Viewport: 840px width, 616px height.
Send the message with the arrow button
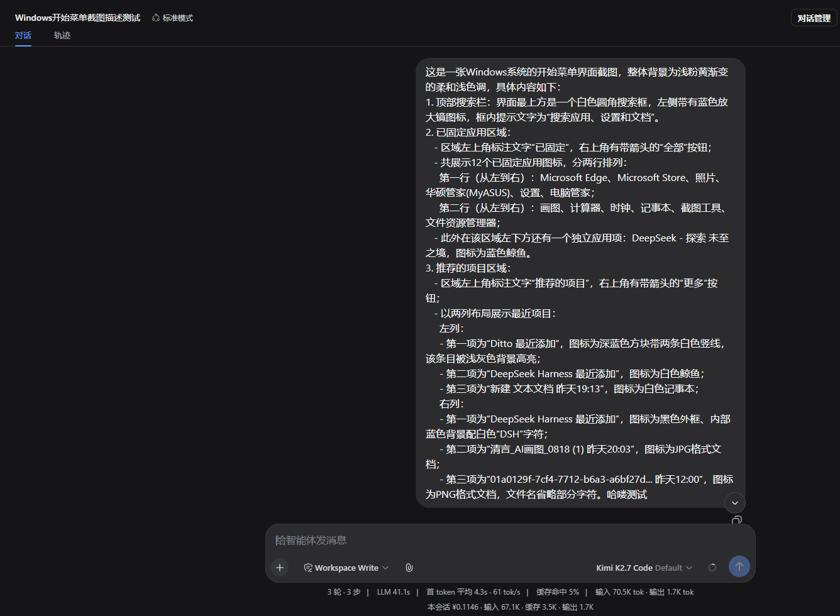[x=739, y=566]
